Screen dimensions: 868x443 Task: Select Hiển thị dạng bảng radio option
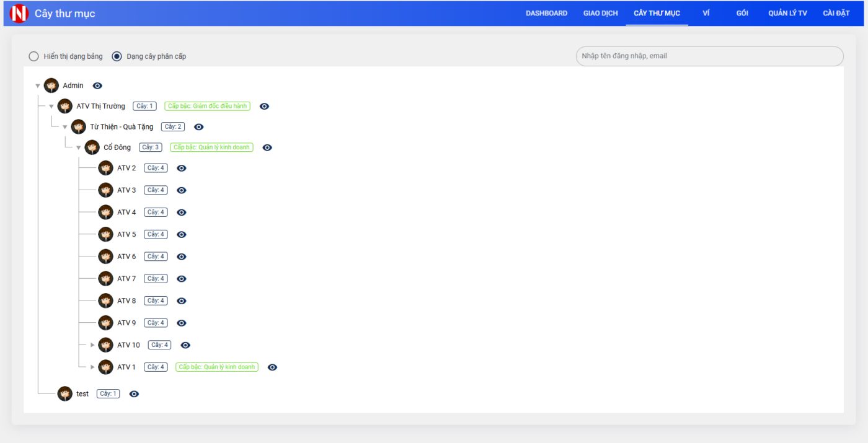pos(33,56)
